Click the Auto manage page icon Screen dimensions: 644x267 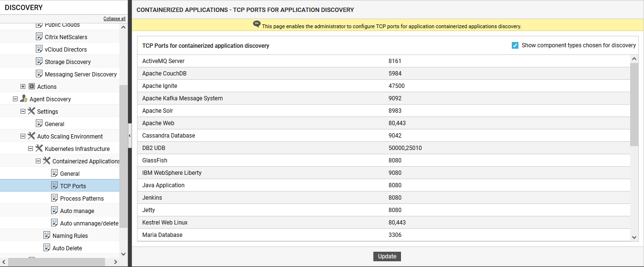coord(55,211)
